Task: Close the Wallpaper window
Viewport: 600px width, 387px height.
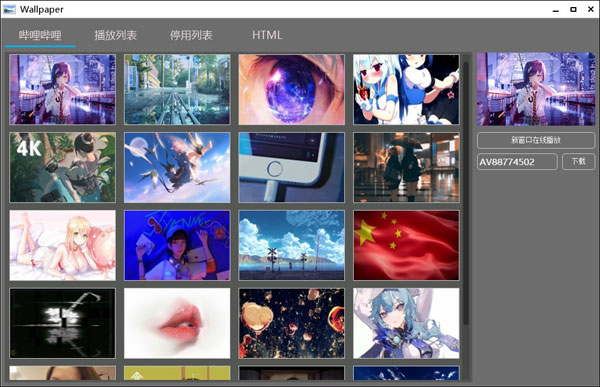Action: click(x=590, y=9)
